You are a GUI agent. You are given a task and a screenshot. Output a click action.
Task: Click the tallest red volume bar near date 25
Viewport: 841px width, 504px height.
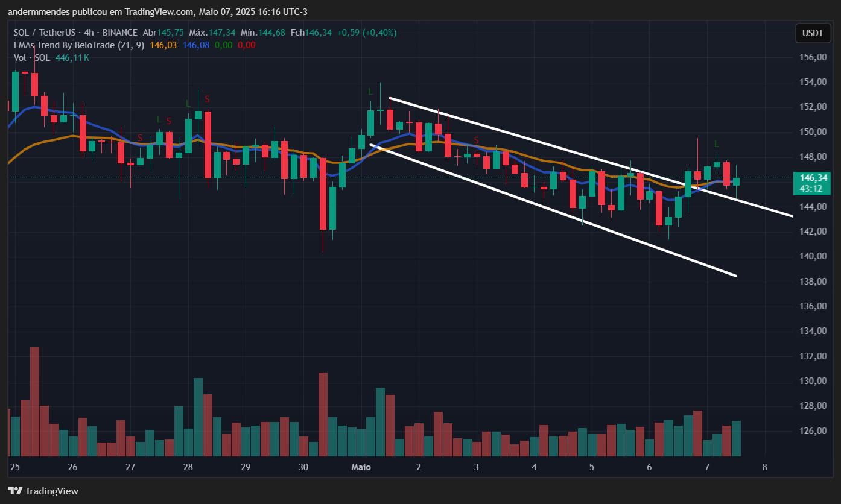pyautogui.click(x=34, y=402)
